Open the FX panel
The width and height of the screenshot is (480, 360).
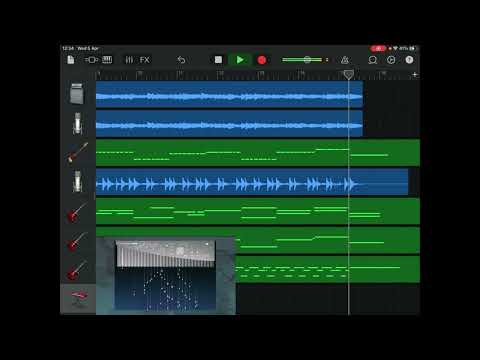point(145,60)
